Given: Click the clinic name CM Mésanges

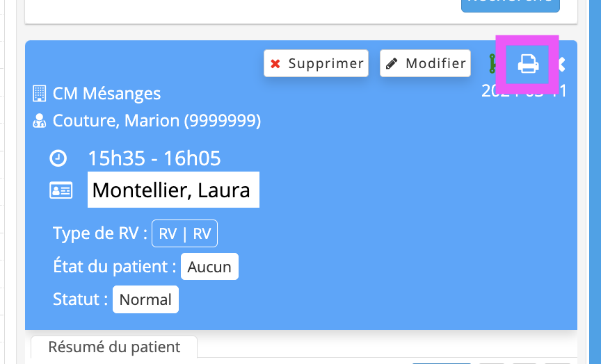Looking at the screenshot, I should click(106, 93).
